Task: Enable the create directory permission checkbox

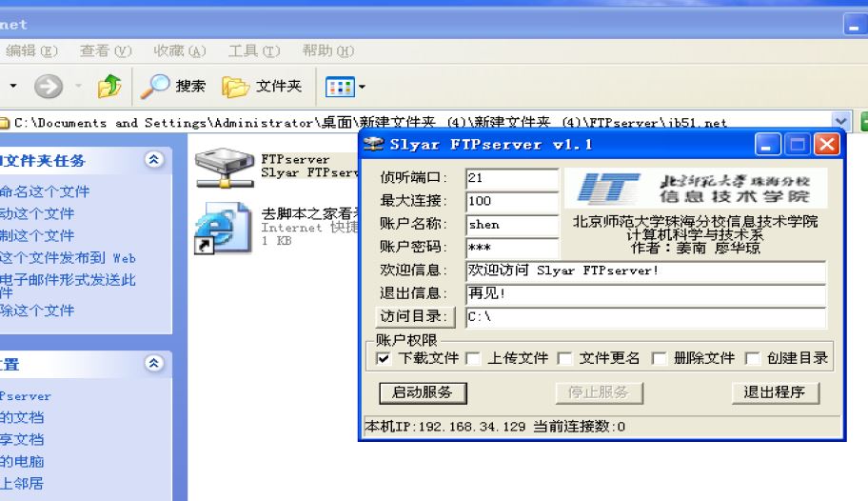Action: click(752, 358)
